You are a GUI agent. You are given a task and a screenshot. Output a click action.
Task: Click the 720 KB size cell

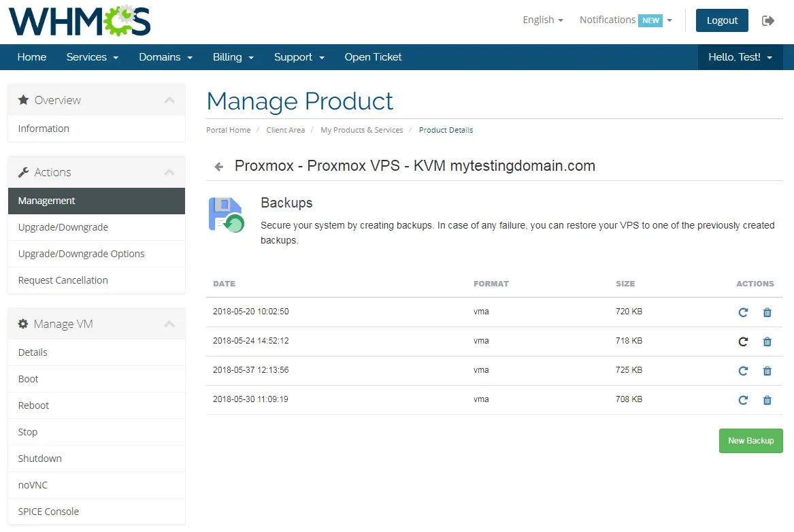click(629, 312)
